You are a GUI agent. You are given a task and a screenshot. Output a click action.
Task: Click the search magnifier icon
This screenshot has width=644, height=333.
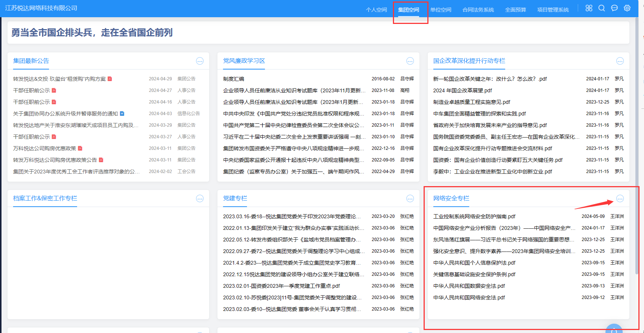(x=602, y=8)
